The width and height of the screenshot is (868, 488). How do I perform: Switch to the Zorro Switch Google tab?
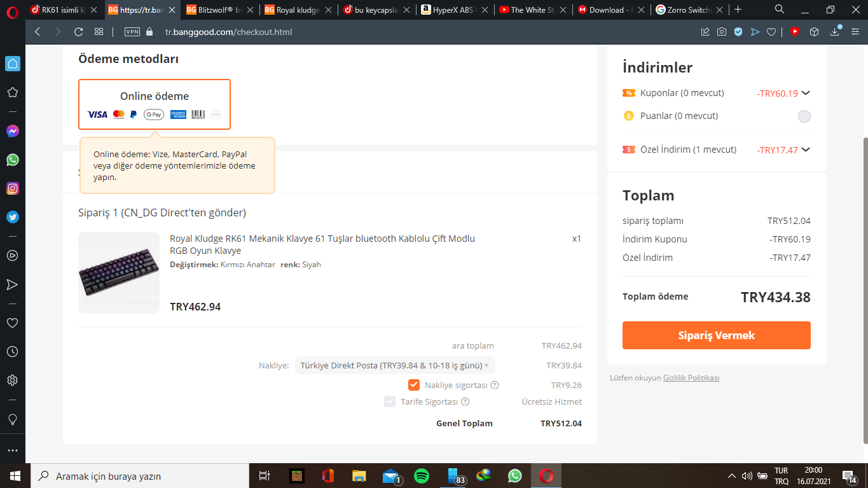pos(688,10)
